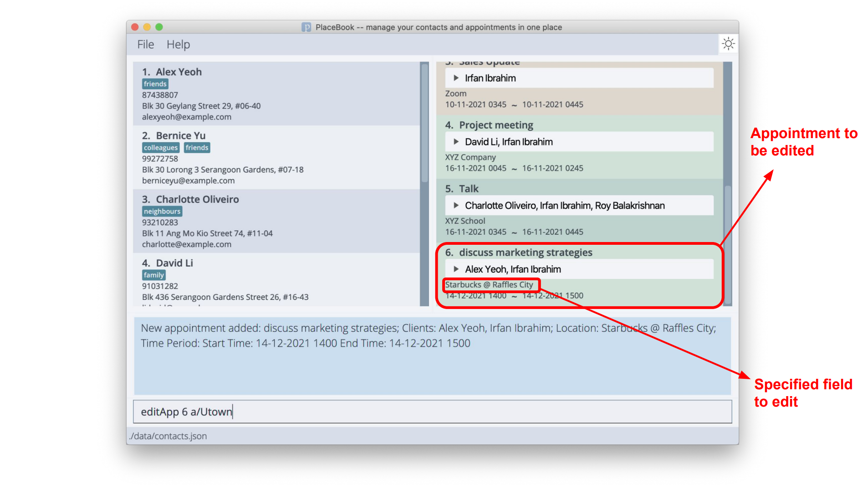
Task: Expand clients of the Talk appointment
Action: pos(456,206)
